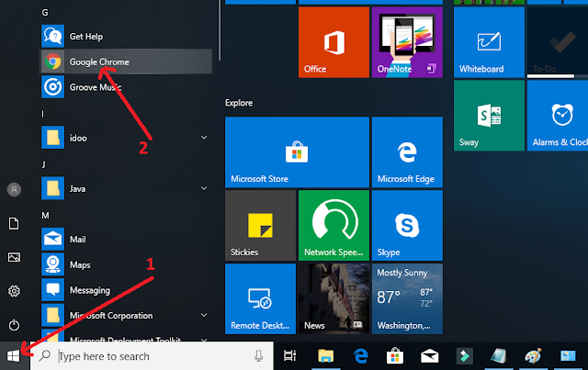Viewport: 588px width, 370px height.
Task: Open Groove Music app
Action: pyautogui.click(x=126, y=87)
